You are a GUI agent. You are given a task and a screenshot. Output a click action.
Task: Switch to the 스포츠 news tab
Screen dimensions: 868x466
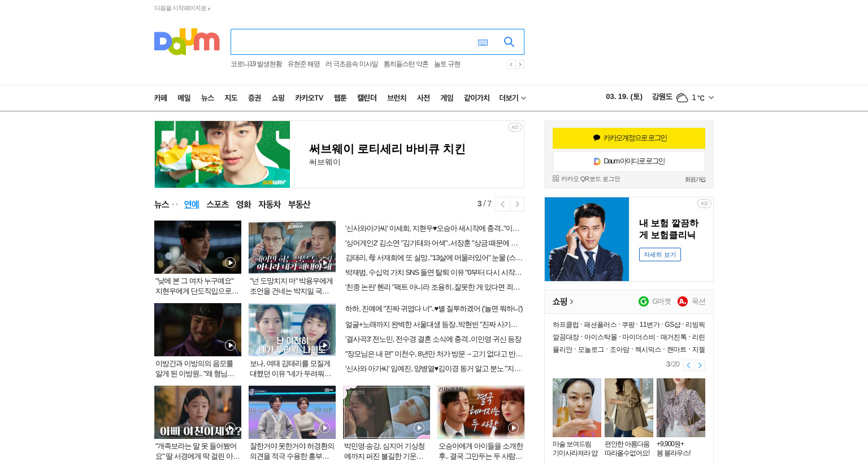[x=218, y=204]
